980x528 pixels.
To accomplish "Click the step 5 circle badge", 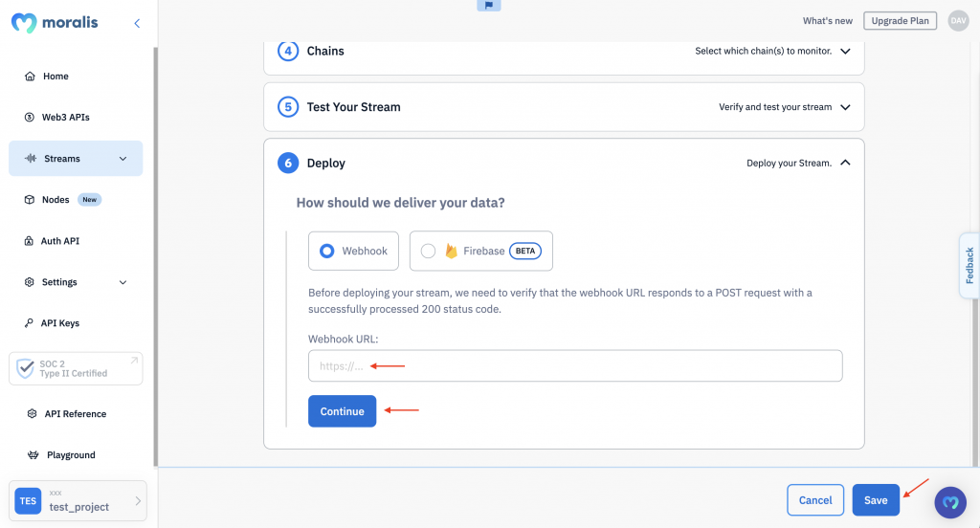I will coord(288,107).
